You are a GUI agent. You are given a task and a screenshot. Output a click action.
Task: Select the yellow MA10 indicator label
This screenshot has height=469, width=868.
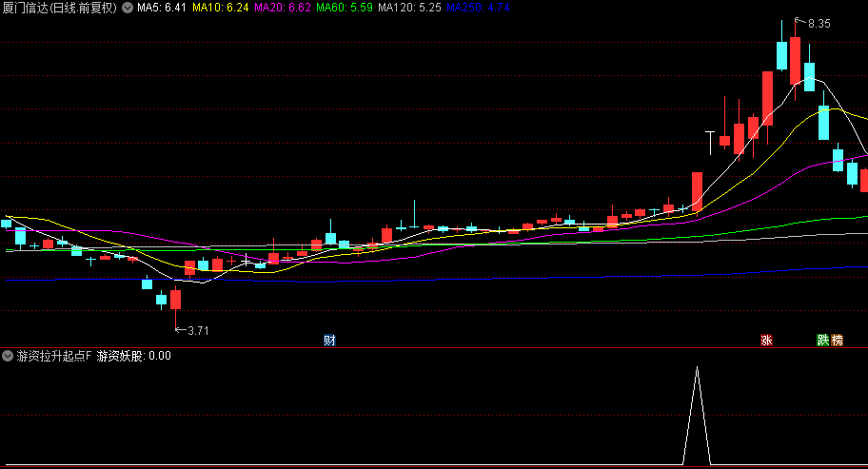pyautogui.click(x=220, y=8)
